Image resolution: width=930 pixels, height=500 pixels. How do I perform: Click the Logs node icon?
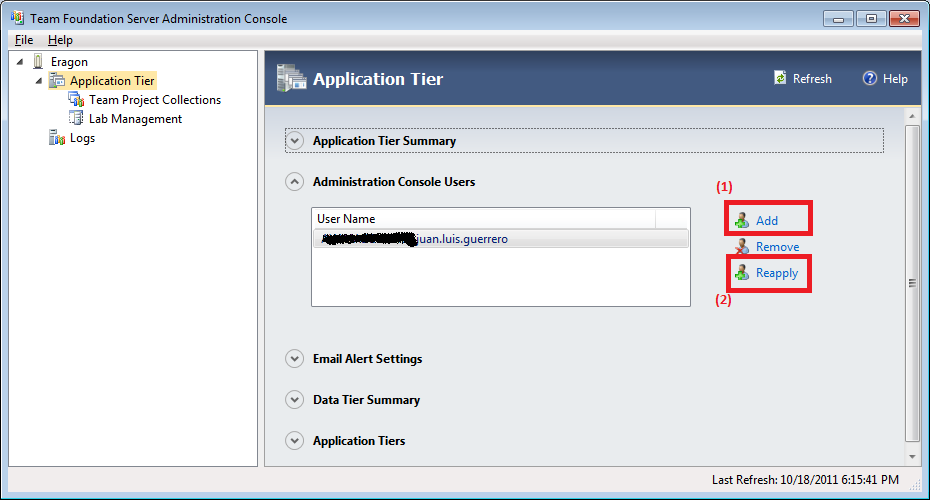(x=57, y=138)
